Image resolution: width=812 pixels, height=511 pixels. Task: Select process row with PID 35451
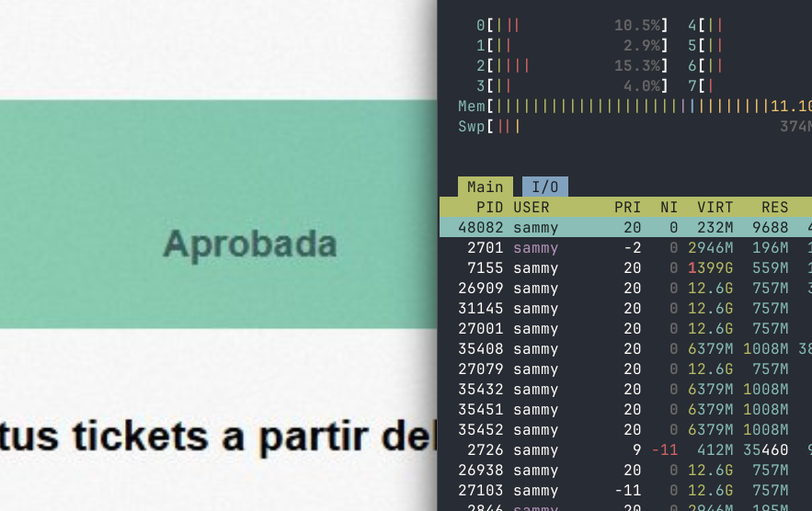pyautogui.click(x=625, y=409)
